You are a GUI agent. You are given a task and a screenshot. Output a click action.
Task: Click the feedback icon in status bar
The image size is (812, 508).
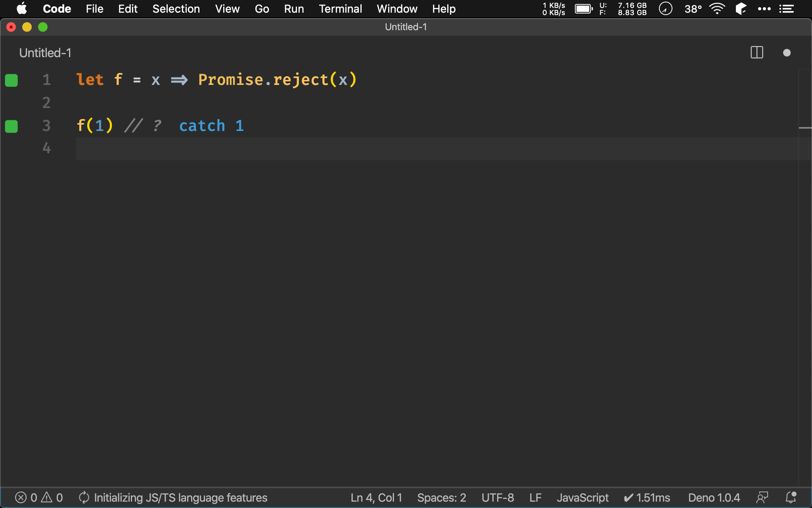(762, 497)
